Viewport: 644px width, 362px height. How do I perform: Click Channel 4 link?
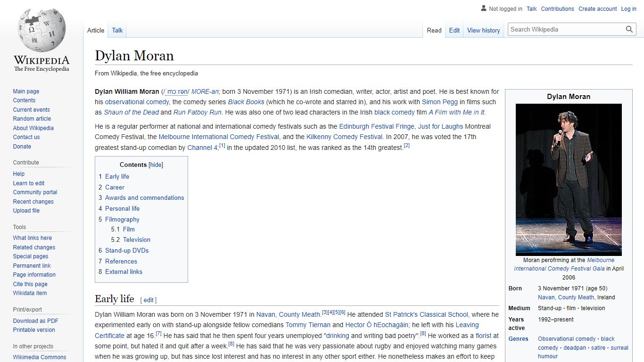(202, 148)
